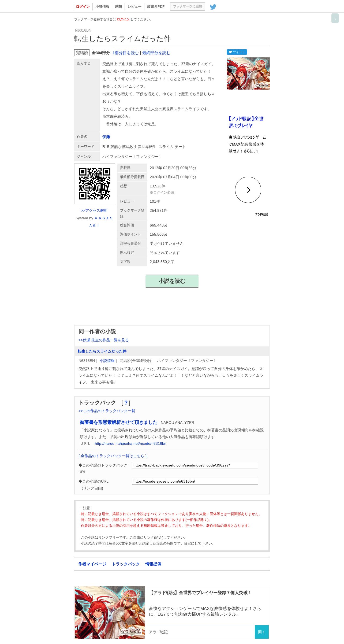Click the [？] trackback help link

pyautogui.click(x=126, y=403)
